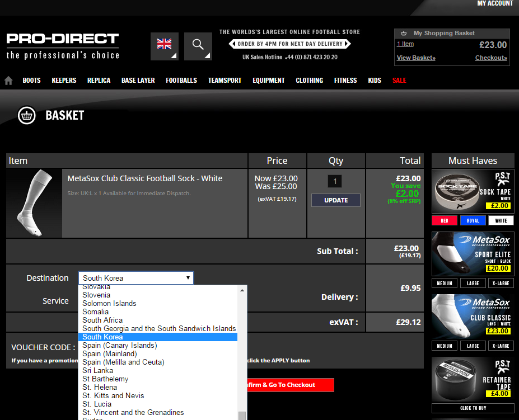Viewport: 519px width, 420px height.
Task: Open the SALE menu
Action: tap(399, 81)
